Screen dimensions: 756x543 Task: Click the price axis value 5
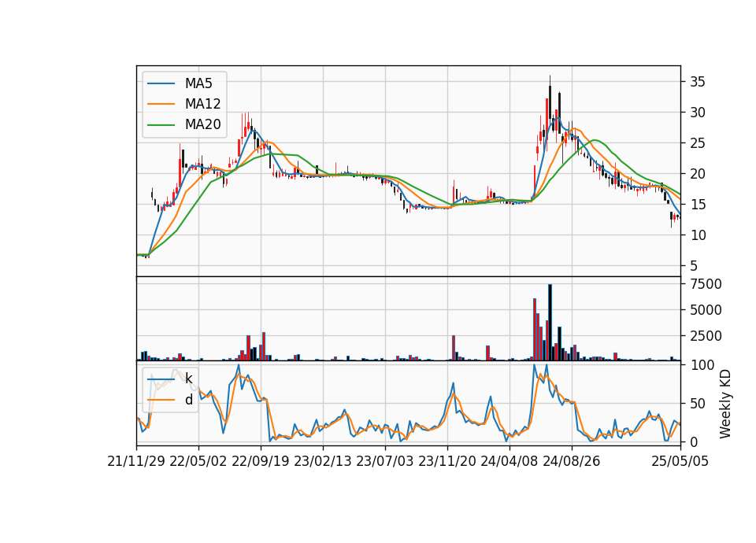tap(694, 266)
